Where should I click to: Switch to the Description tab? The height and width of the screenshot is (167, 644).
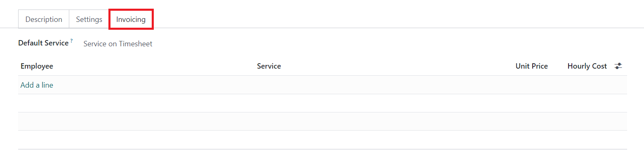[x=44, y=19]
